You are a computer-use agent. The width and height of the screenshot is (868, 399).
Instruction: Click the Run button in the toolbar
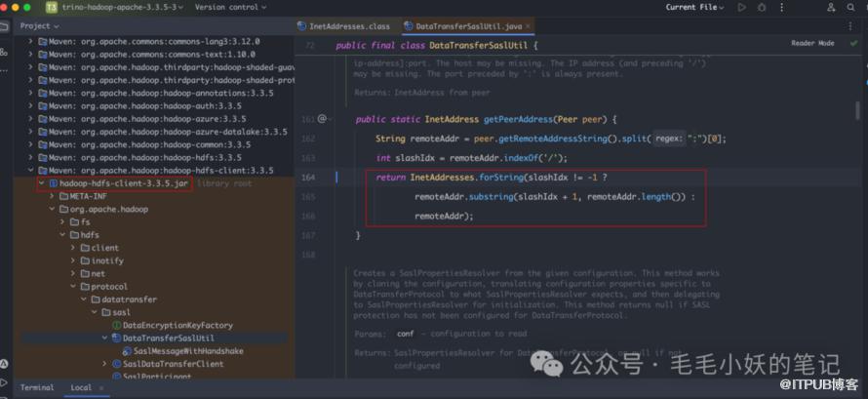[740, 7]
